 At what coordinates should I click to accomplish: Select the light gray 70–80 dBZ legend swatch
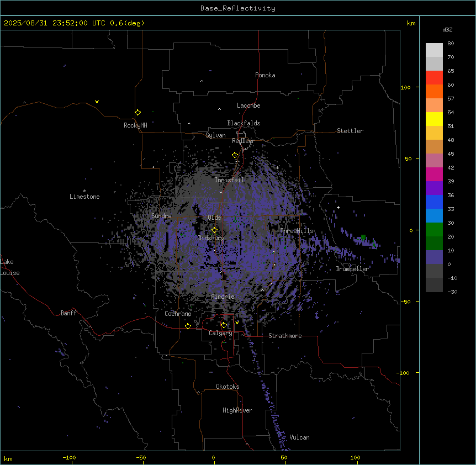click(x=434, y=50)
